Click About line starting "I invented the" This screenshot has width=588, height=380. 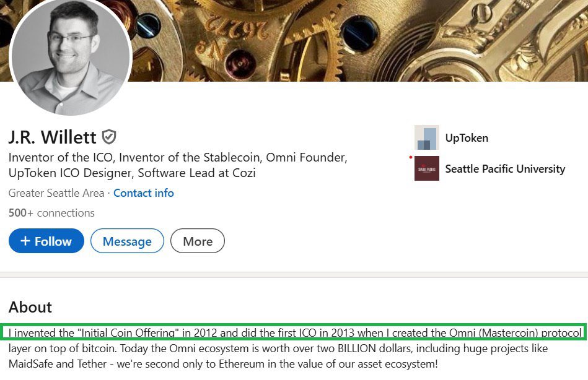[295, 332]
